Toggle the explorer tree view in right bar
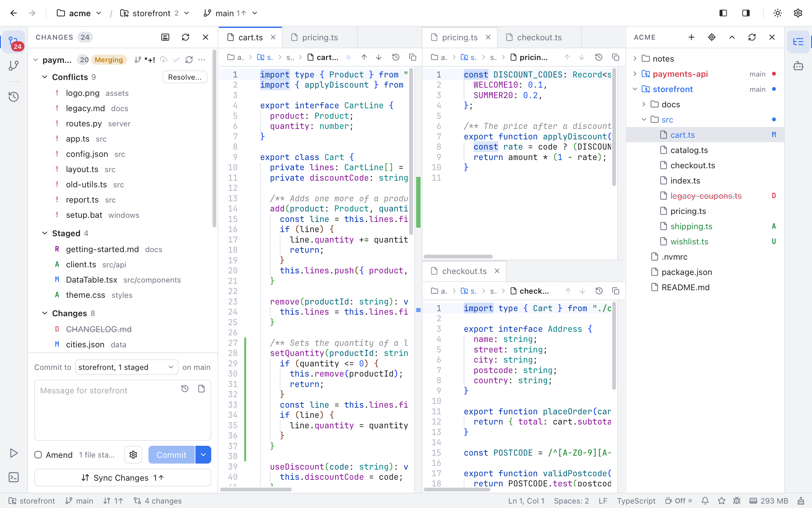 coord(798,42)
